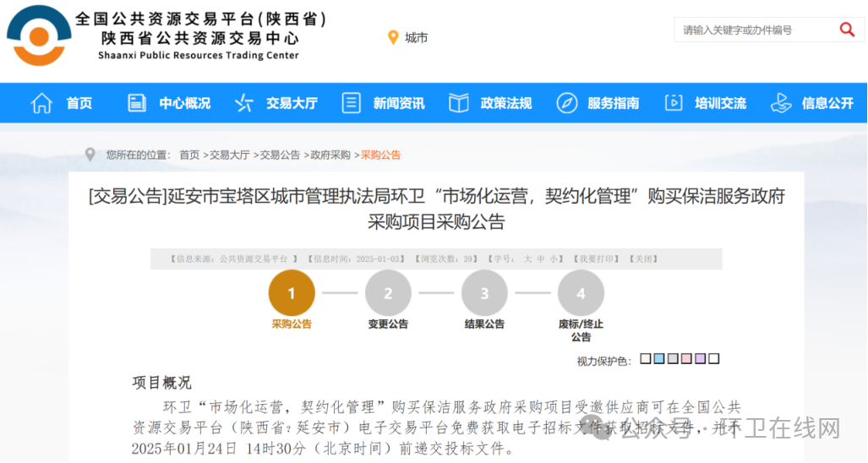Select step 3 结果公告 circle
Image resolution: width=868 pixels, height=463 pixels.
(x=484, y=293)
